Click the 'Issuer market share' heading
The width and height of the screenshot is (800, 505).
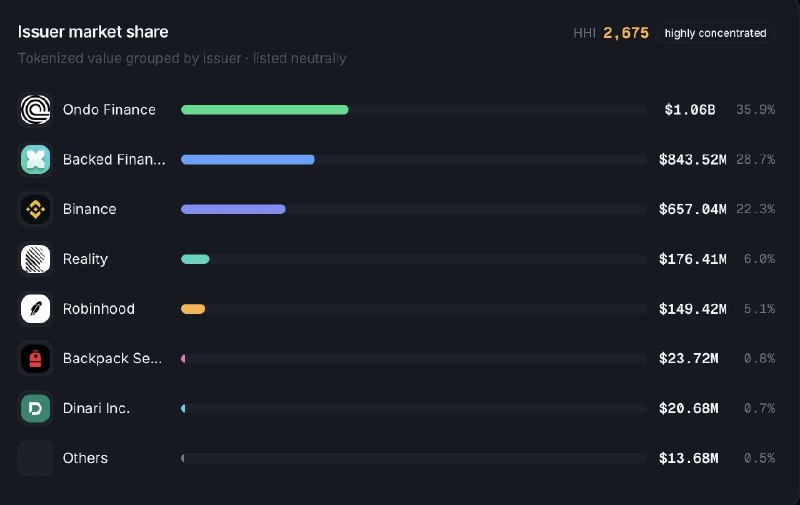[x=93, y=32]
